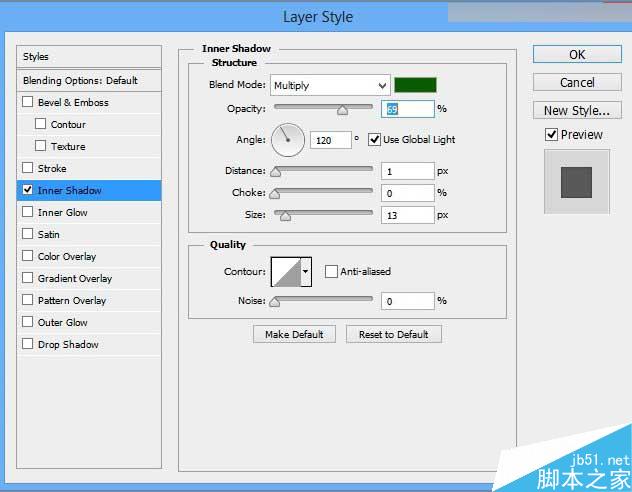The image size is (632, 492).
Task: Select the Outer Glow style row
Action: [89, 322]
